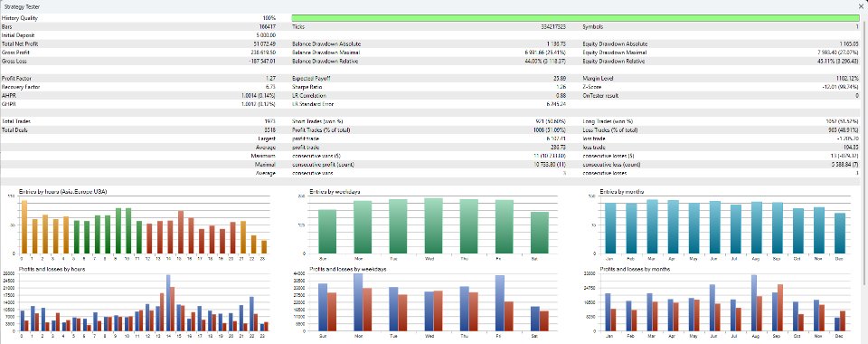Click the Sharpe Ratio label
The image size is (868, 344).
pos(307,87)
